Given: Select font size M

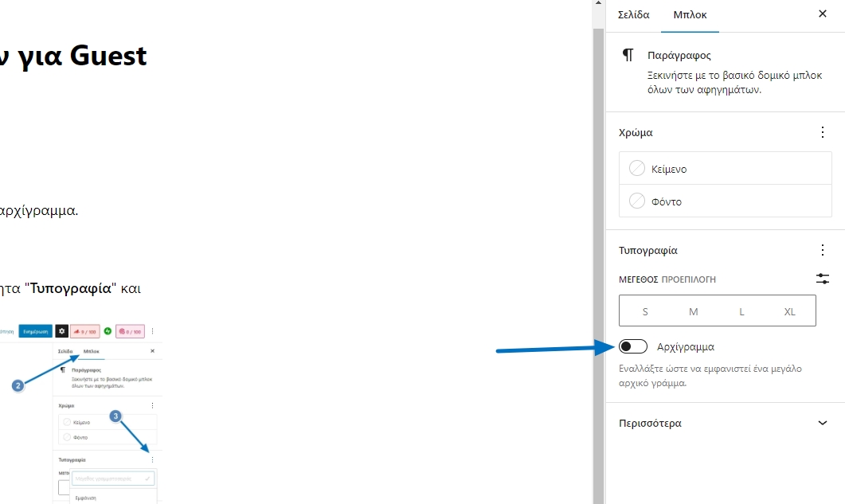Looking at the screenshot, I should click(693, 311).
